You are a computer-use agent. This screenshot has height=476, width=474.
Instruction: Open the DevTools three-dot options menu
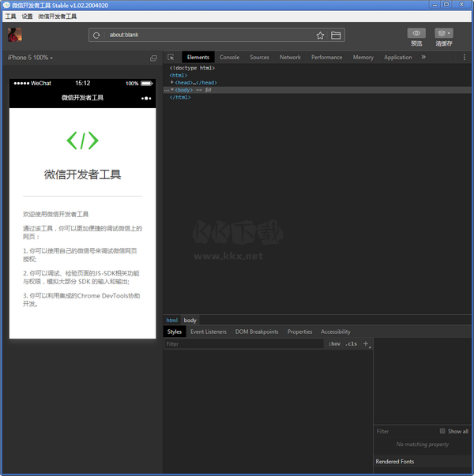pos(464,58)
